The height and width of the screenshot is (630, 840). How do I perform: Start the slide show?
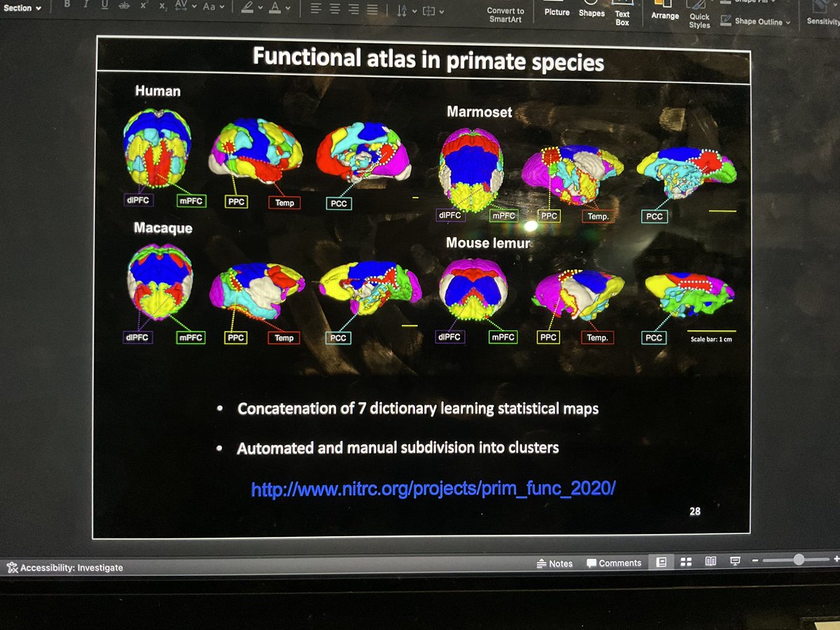(x=735, y=561)
